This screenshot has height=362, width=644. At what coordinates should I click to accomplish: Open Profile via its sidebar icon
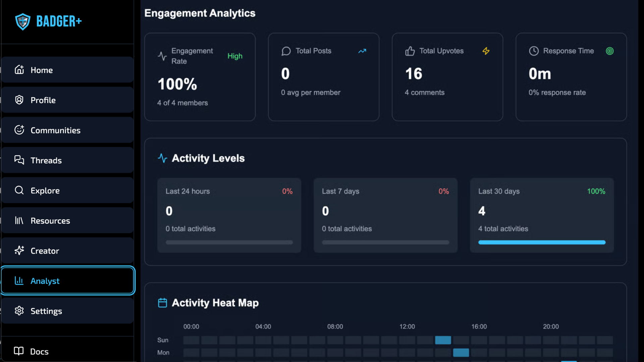tap(19, 100)
